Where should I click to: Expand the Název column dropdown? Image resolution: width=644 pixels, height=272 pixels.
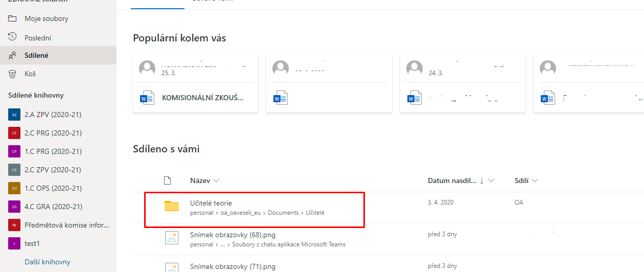[216, 180]
